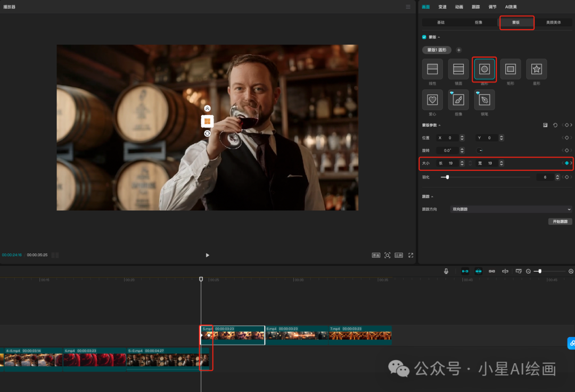The image size is (575, 392).
Task: Collapse the 蒙版参数 section arrow
Action: coord(439,125)
